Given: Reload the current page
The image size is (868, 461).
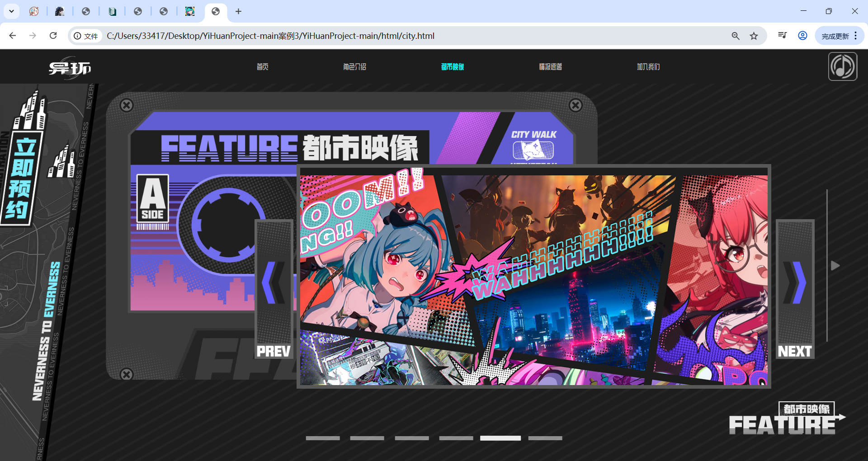Looking at the screenshot, I should [53, 36].
